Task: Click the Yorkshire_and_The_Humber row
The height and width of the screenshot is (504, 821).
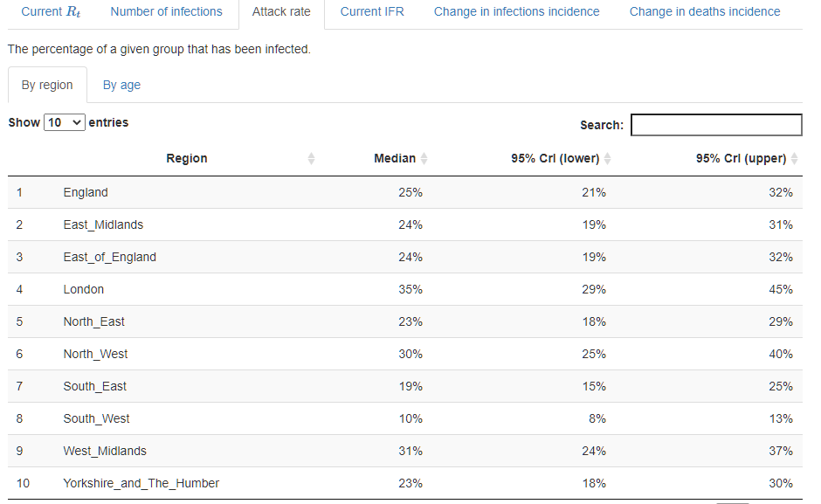Action: point(404,483)
